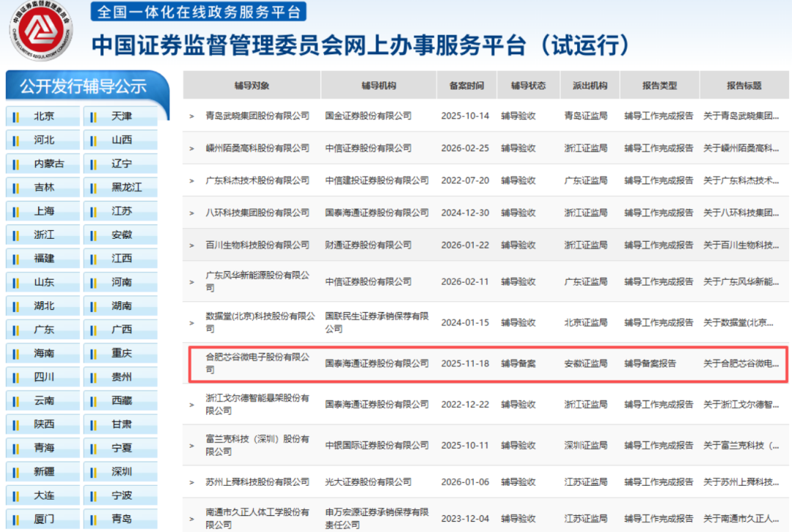Open report title 关于合肥芯谷微电...
The image size is (792, 532).
pyautogui.click(x=741, y=364)
